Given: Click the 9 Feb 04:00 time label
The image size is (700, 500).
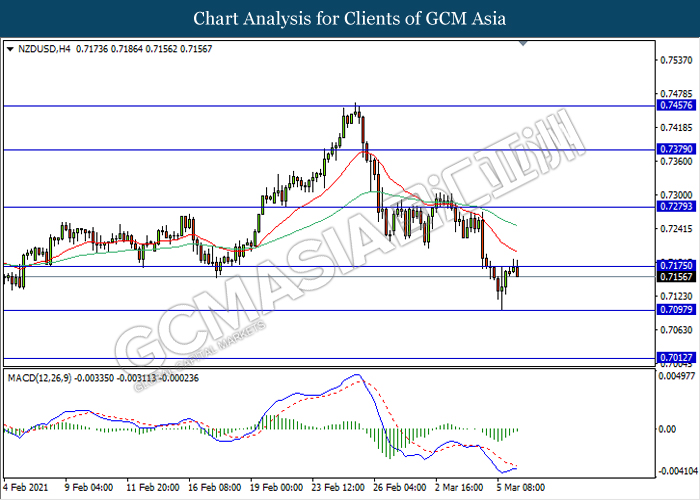Looking at the screenshot, I should pyautogui.click(x=88, y=487).
